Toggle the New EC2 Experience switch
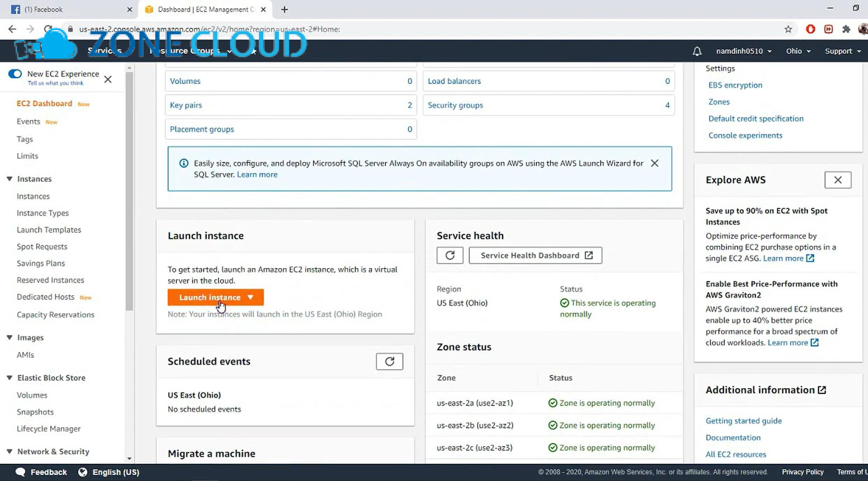The height and width of the screenshot is (481, 868). 15,74
